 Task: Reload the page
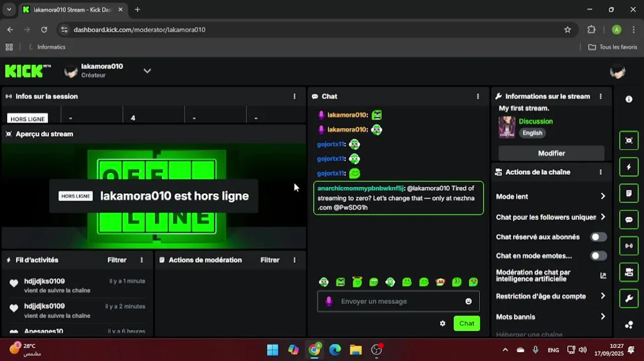[x=44, y=30]
